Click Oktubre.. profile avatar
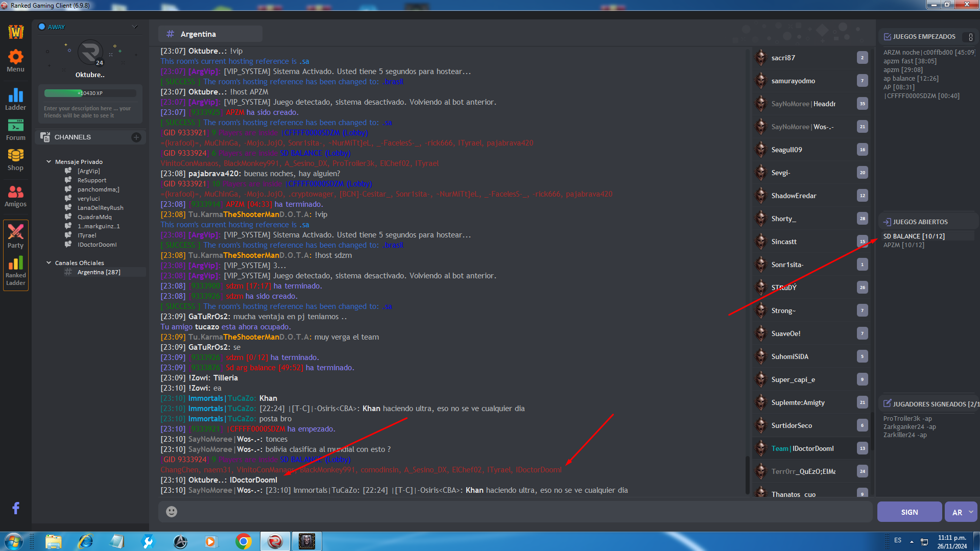 pyautogui.click(x=90, y=53)
